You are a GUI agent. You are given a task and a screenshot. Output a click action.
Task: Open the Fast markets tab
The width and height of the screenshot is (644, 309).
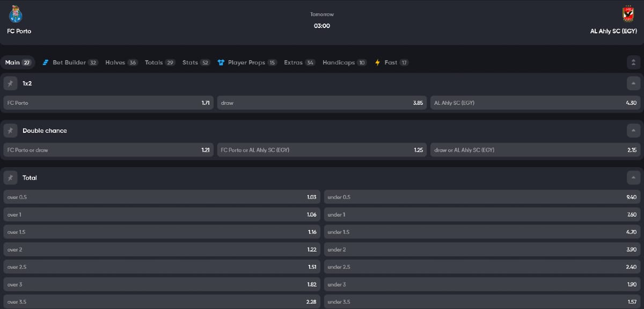coord(391,62)
